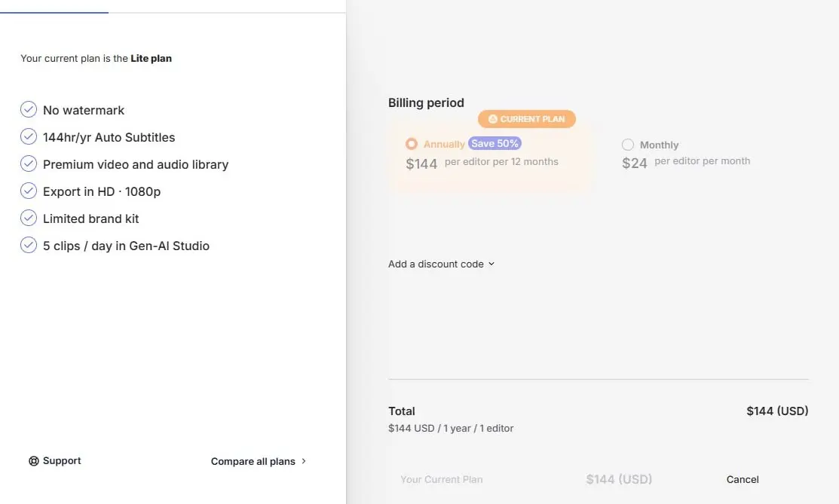Click checkmark icon beside No watermark
Image resolution: width=839 pixels, height=504 pixels.
point(29,110)
